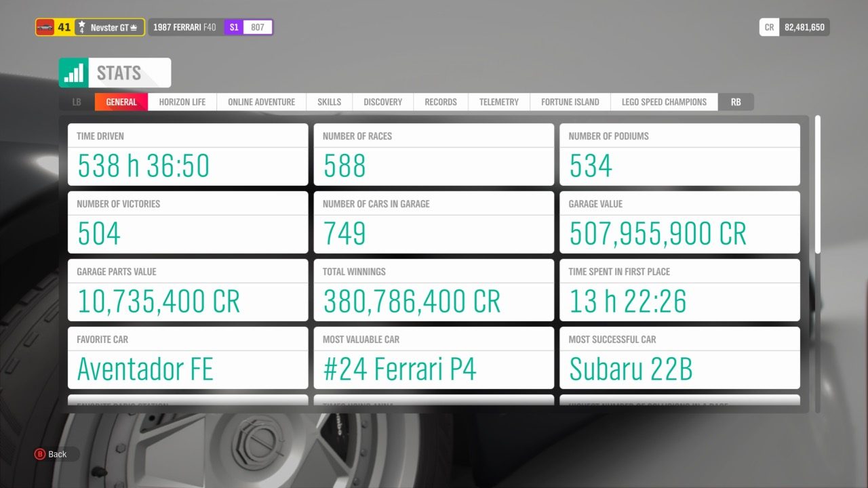Click the LB previous-tab button

77,102
